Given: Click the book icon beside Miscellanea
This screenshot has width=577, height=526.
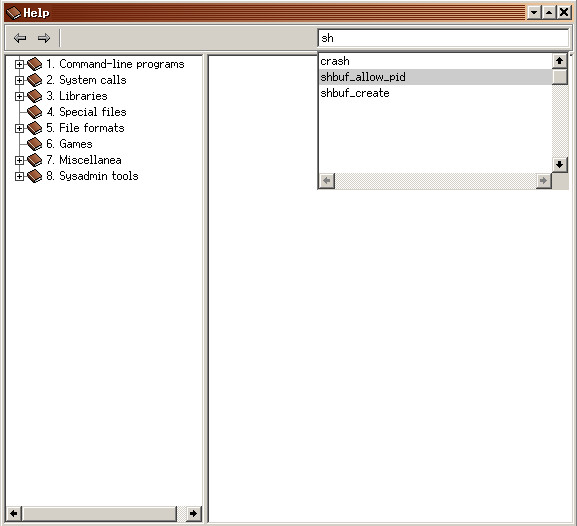Looking at the screenshot, I should click(x=35, y=160).
